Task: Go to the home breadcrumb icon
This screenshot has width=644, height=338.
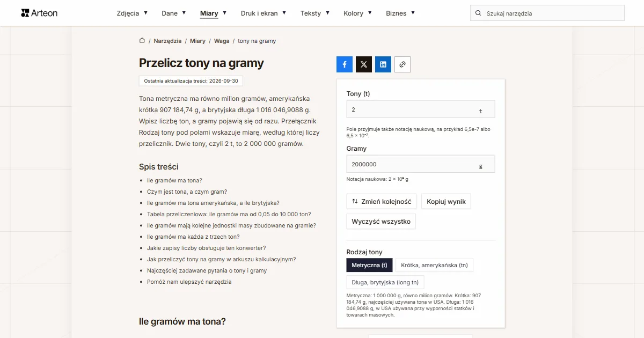Action: [x=142, y=41]
